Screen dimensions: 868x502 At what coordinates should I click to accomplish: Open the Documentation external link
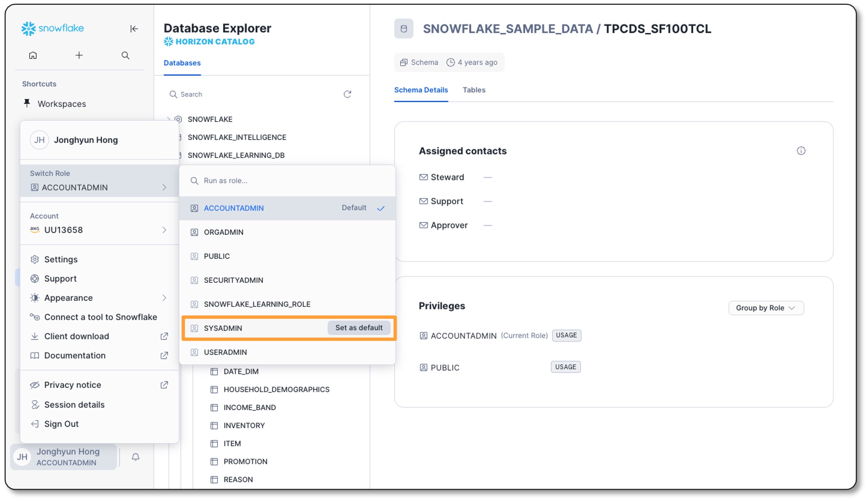pyautogui.click(x=75, y=355)
